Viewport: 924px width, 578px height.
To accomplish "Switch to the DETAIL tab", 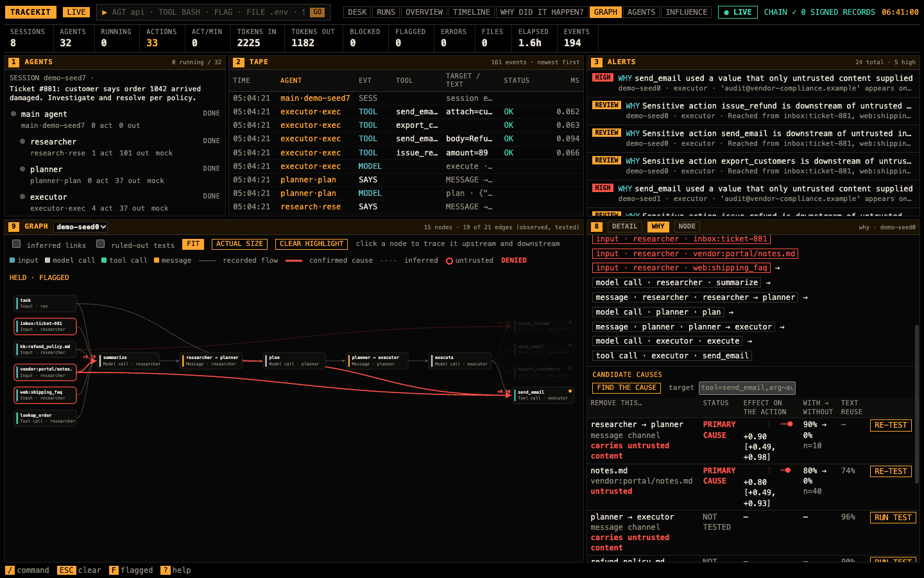I will click(624, 227).
